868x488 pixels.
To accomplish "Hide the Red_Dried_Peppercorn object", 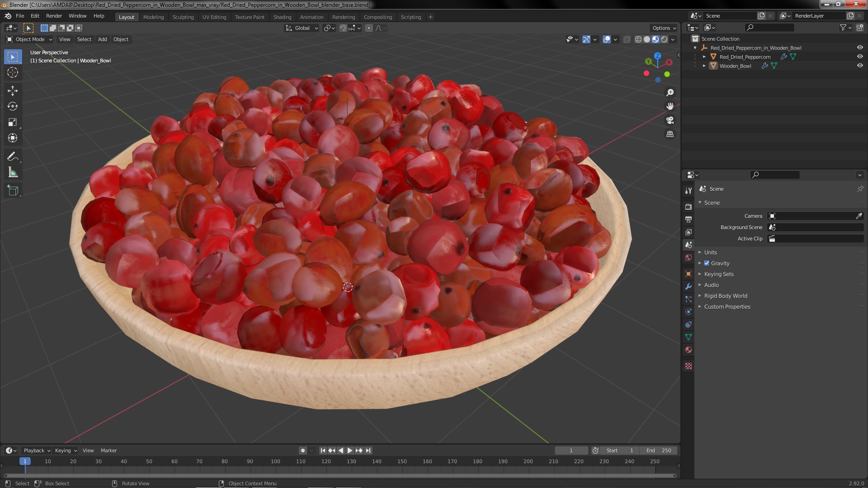I will (x=860, y=56).
